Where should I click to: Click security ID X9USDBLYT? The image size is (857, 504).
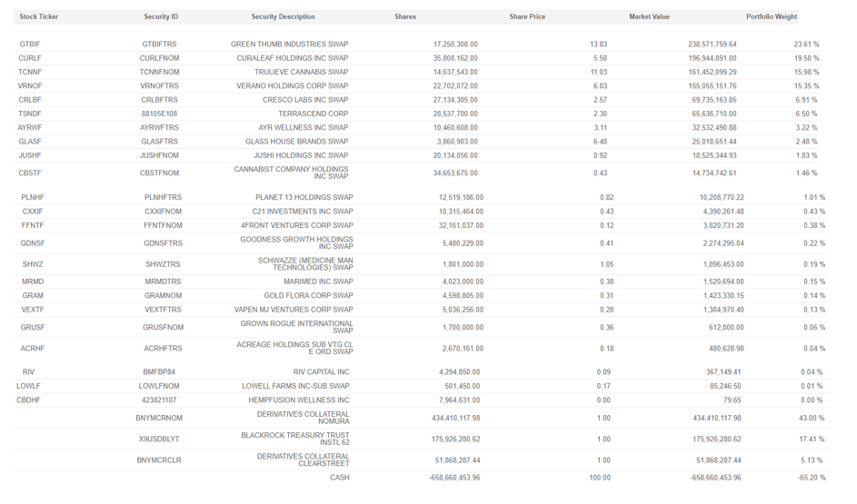(x=159, y=439)
